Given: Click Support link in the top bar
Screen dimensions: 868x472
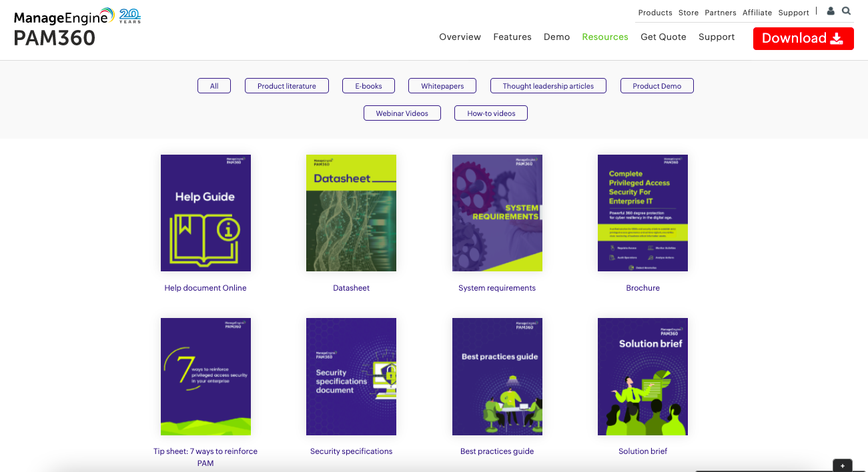Looking at the screenshot, I should [x=794, y=13].
